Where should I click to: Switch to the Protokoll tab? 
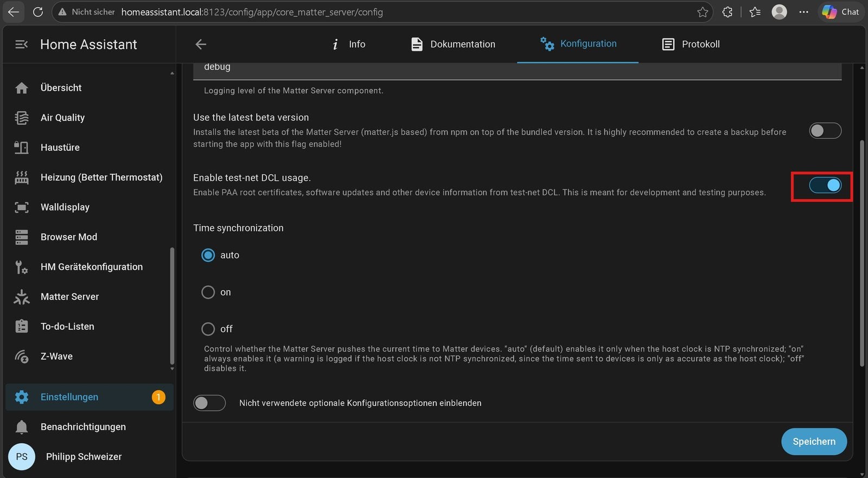(691, 44)
